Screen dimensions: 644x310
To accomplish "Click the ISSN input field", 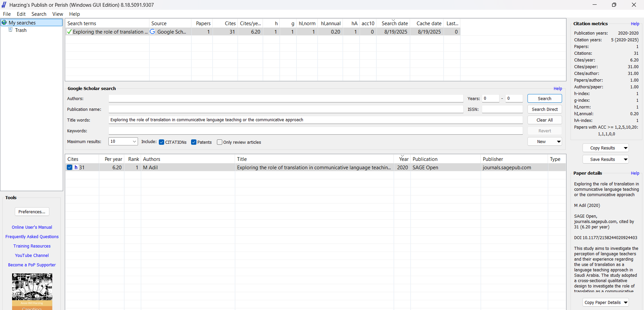I will [x=502, y=109].
